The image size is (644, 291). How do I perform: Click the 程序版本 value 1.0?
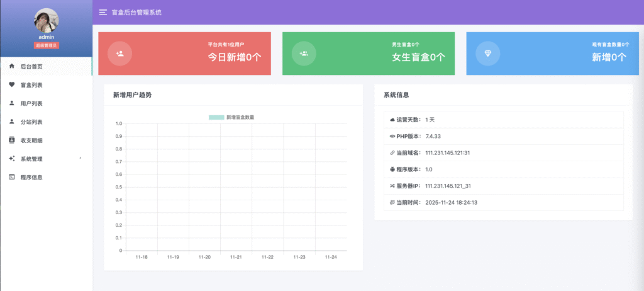point(429,169)
